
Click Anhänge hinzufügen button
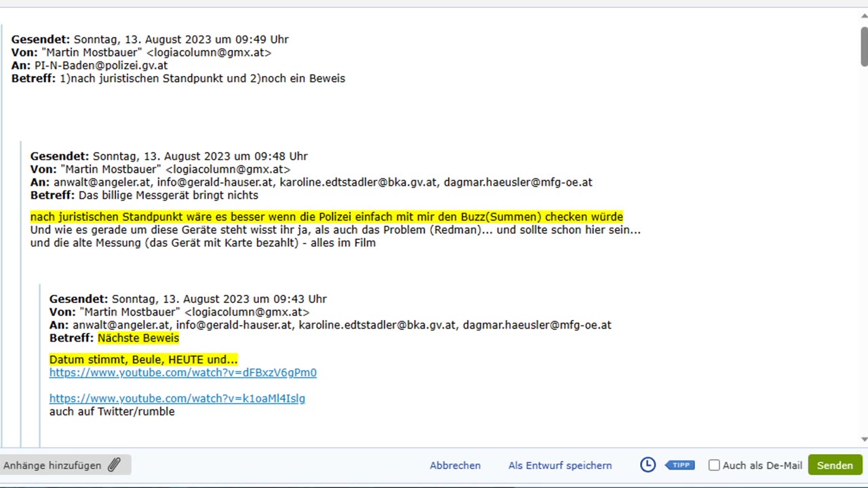click(65, 465)
